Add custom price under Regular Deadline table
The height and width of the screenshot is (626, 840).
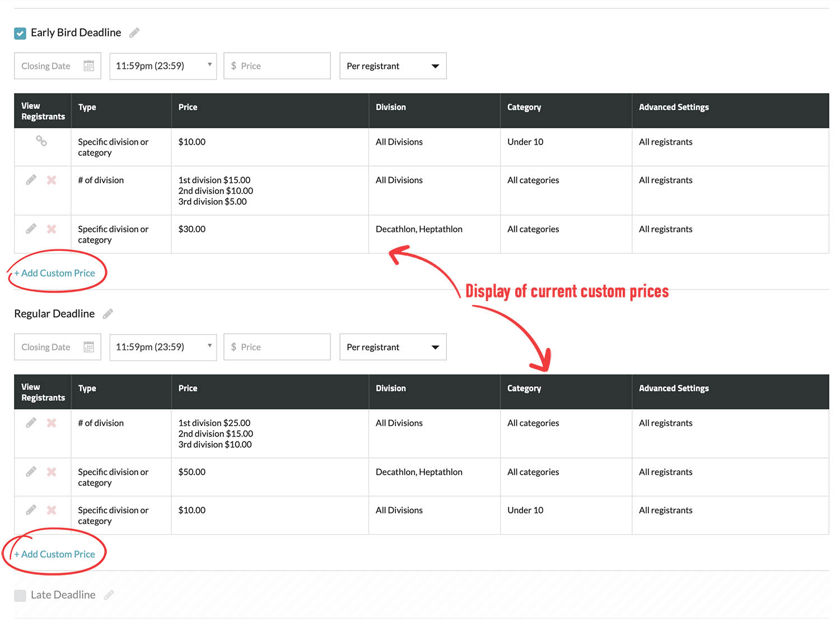point(55,554)
